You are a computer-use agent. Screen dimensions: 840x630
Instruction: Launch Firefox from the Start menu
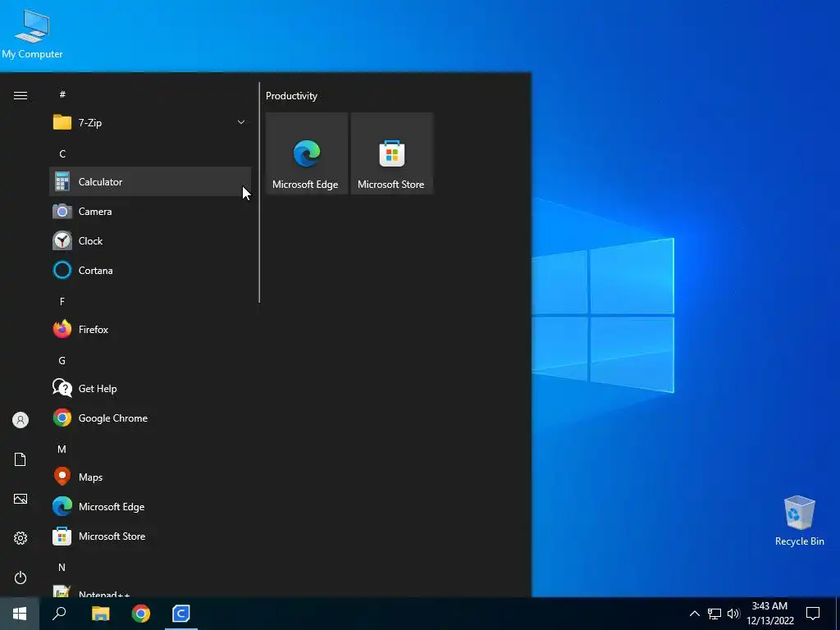coord(150,330)
